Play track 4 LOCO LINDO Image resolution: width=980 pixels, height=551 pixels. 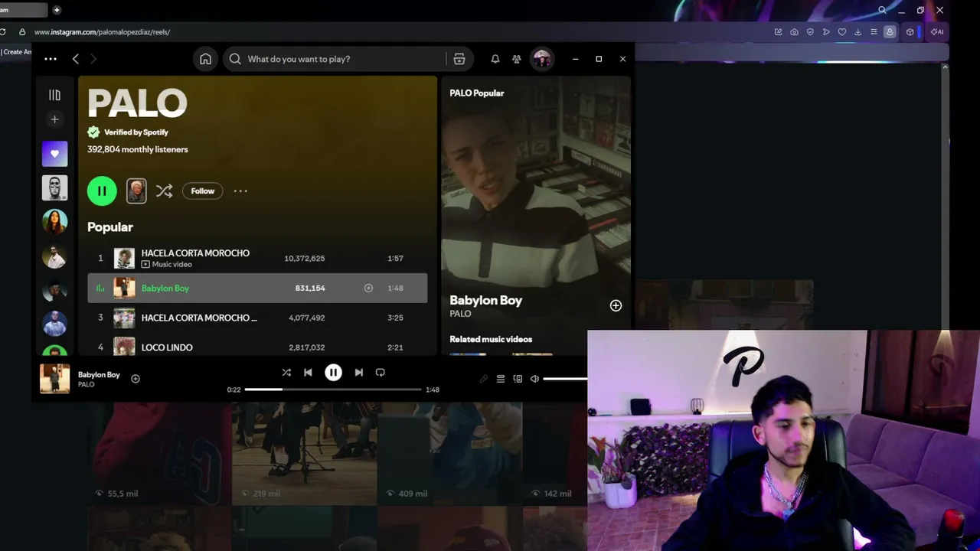pos(257,347)
